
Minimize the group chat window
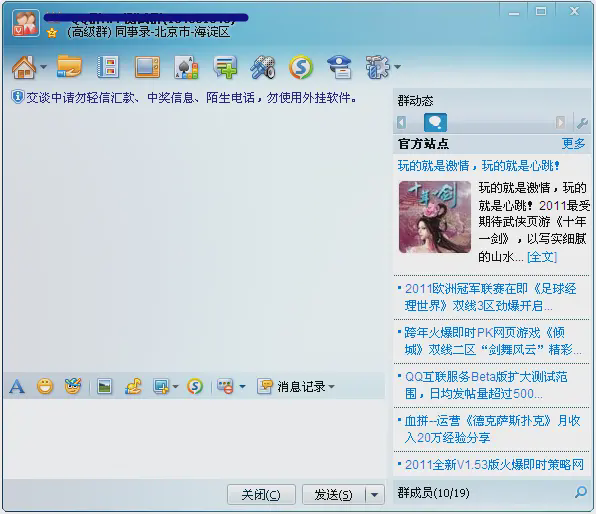pos(514,13)
